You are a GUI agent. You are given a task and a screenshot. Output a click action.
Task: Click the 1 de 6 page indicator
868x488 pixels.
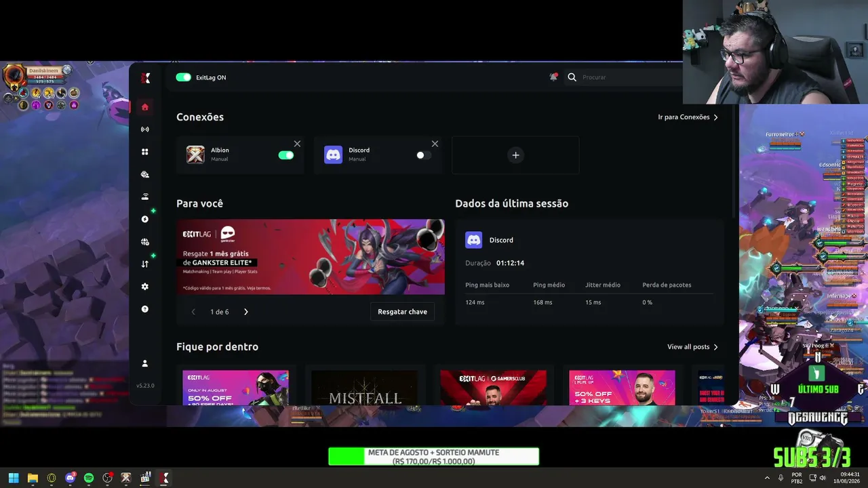coord(220,312)
